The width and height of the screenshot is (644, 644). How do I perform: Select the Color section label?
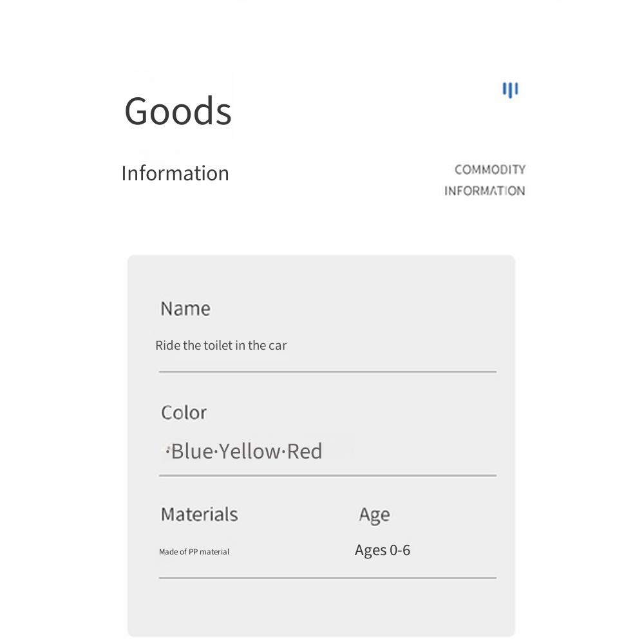(184, 412)
